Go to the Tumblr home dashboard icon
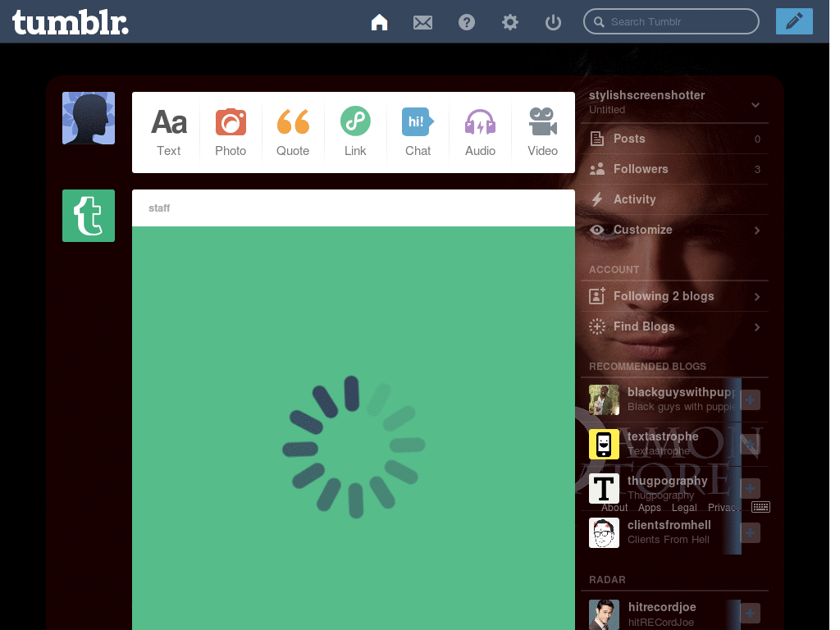The width and height of the screenshot is (840, 630). [x=379, y=22]
